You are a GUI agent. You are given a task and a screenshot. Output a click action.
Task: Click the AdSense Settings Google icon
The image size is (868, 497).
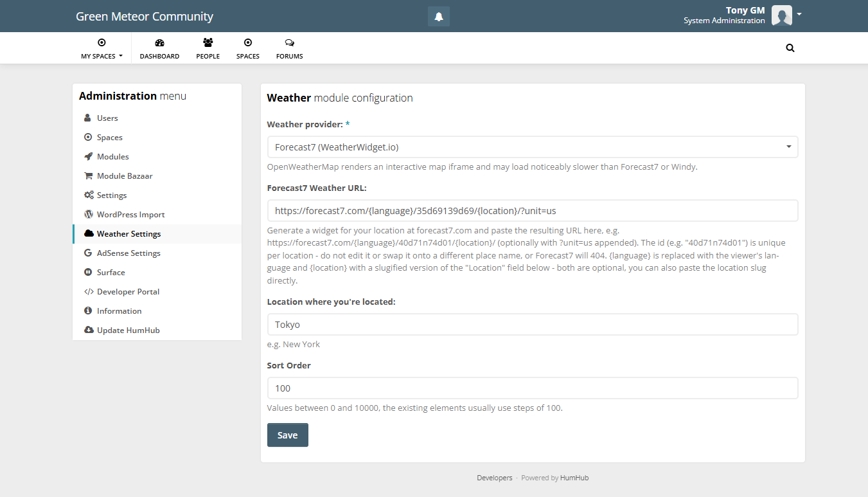88,253
